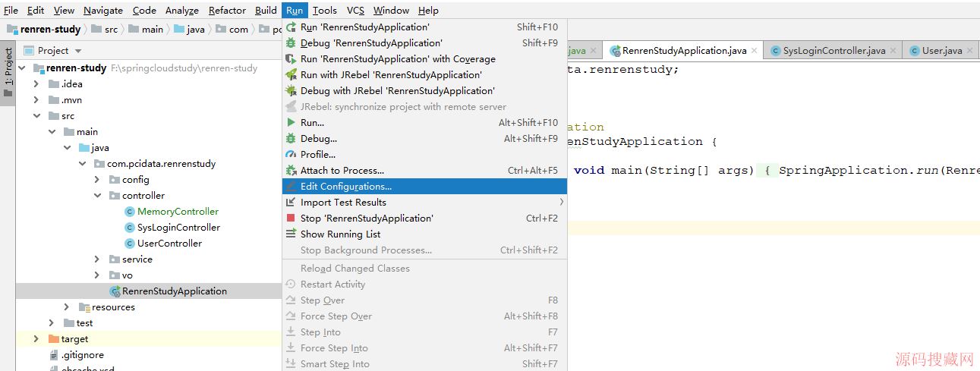This screenshot has height=371, width=980.
Task: Click the Show Running List icon
Action: point(291,234)
